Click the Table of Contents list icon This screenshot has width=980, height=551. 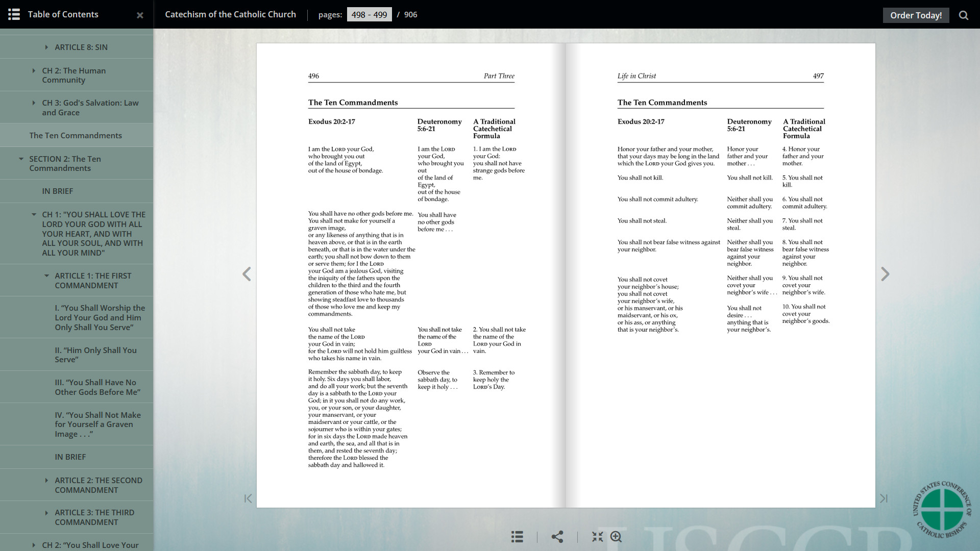tap(14, 14)
